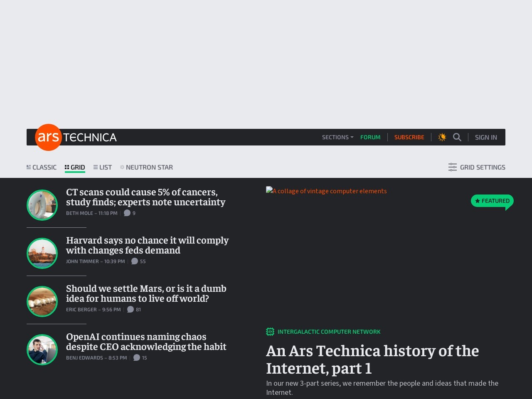Open the Mars habitat thumbnail
This screenshot has width=532, height=399.
(x=42, y=301)
